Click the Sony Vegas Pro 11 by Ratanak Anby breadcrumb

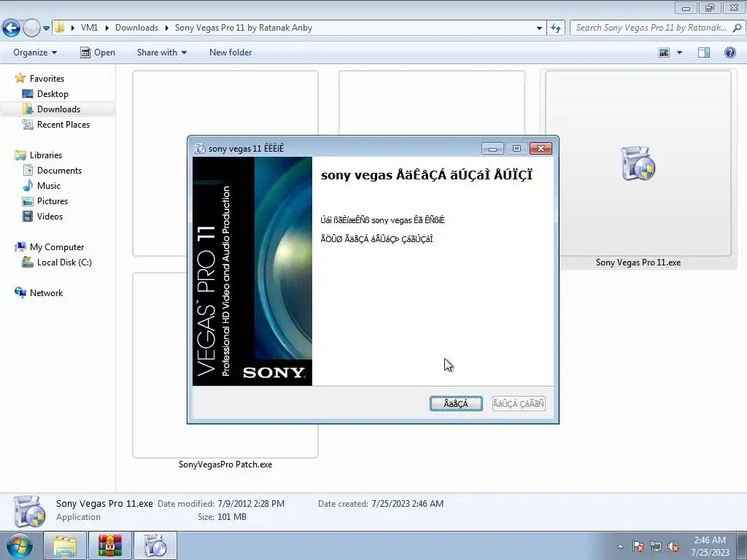coord(244,28)
